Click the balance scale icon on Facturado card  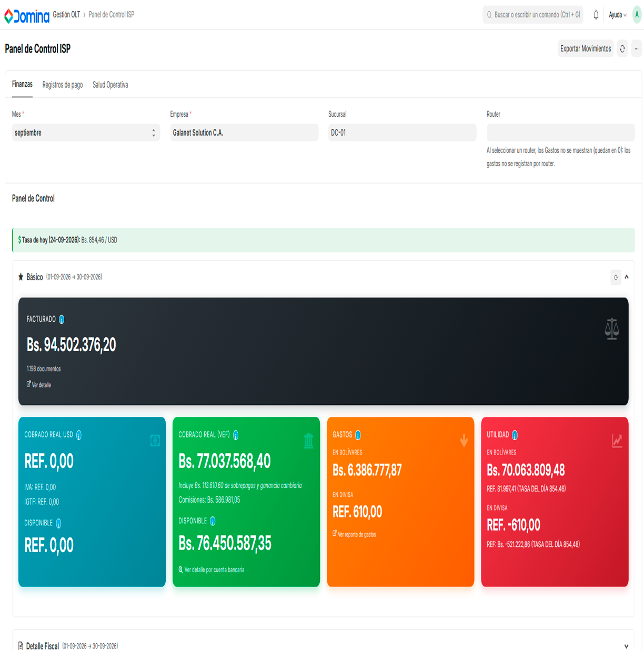pos(611,329)
